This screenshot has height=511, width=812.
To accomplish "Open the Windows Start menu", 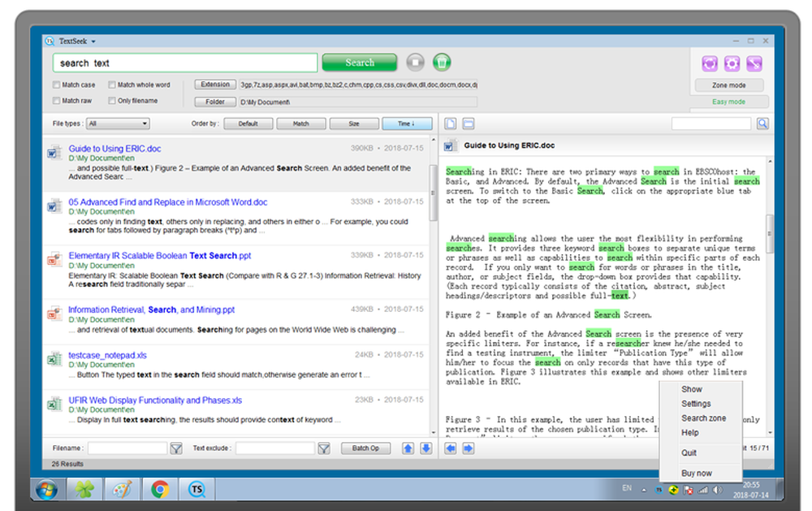I will (46, 489).
